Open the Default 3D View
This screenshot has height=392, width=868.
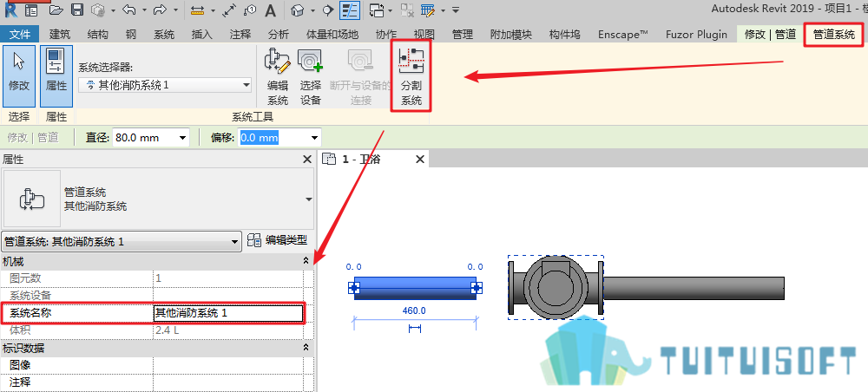pos(299,10)
